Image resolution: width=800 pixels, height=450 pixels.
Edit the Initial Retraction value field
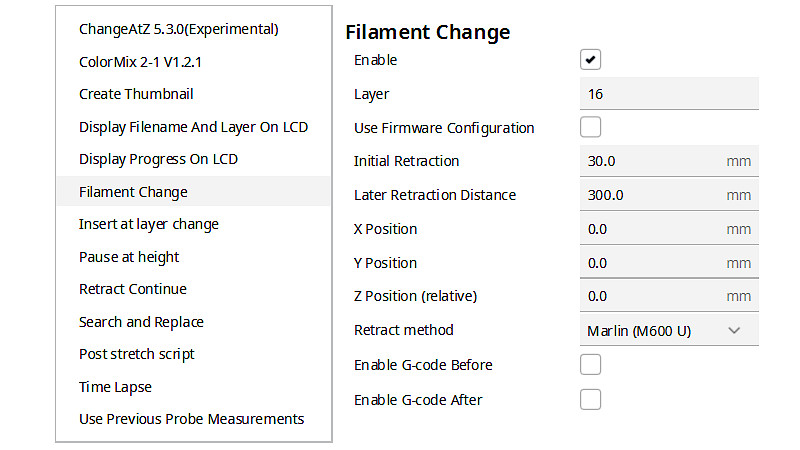669,161
